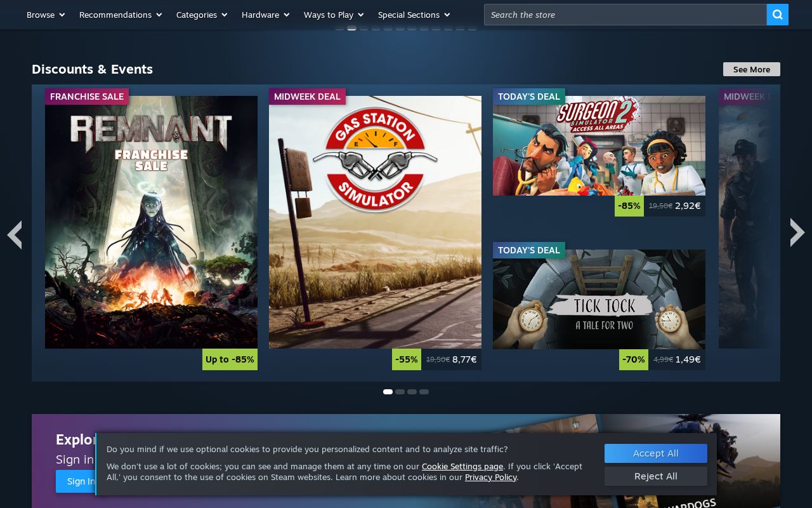Open the Privacy Policy link
This screenshot has height=508, width=812.
point(491,477)
